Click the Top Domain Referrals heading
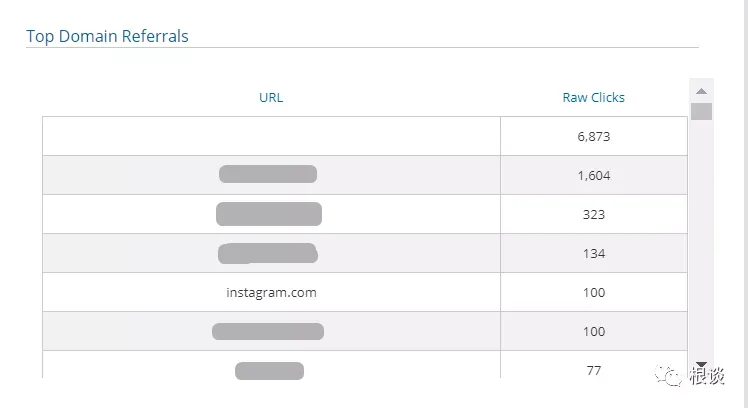This screenshot has width=748, height=408. tap(107, 36)
